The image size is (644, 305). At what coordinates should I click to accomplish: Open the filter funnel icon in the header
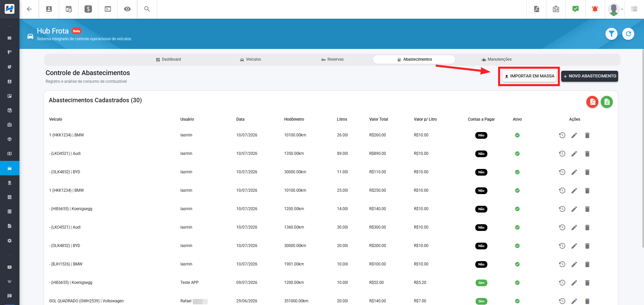click(x=611, y=34)
